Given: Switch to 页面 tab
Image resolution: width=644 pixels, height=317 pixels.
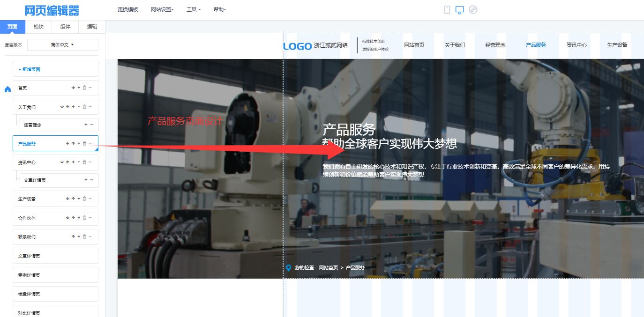Looking at the screenshot, I should pos(13,27).
